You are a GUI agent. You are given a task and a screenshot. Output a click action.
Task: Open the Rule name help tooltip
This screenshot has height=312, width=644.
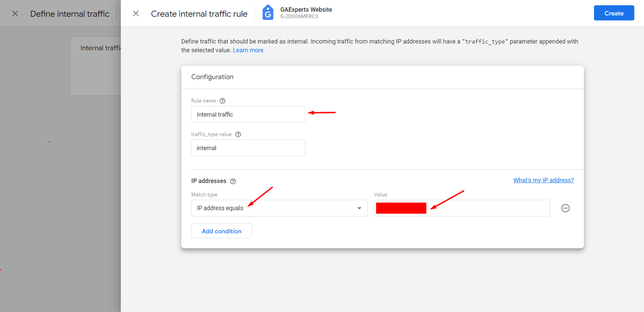[x=222, y=101]
